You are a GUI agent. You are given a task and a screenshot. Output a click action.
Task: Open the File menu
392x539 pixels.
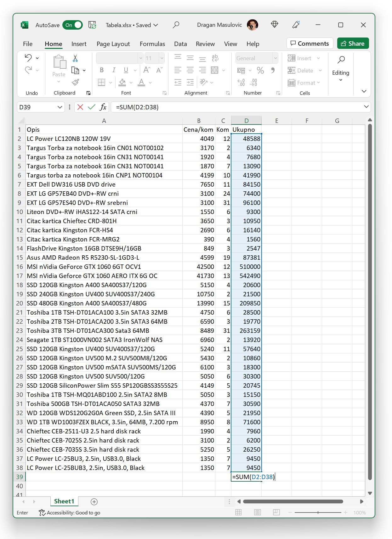(28, 44)
